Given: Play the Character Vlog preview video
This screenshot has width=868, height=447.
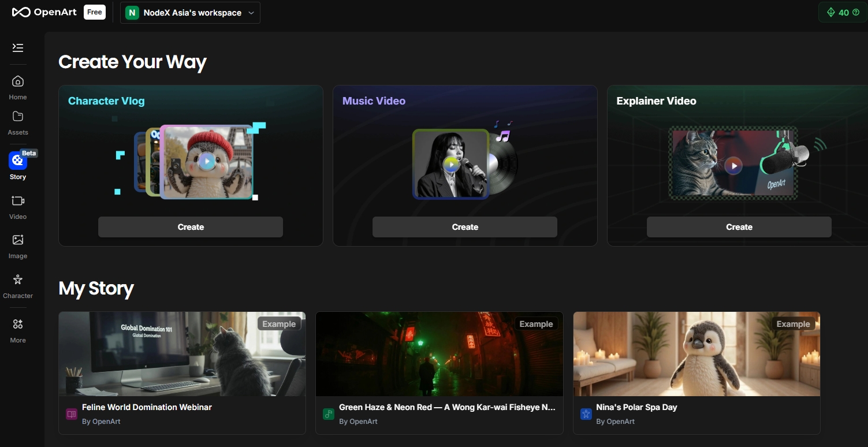Looking at the screenshot, I should tap(206, 162).
